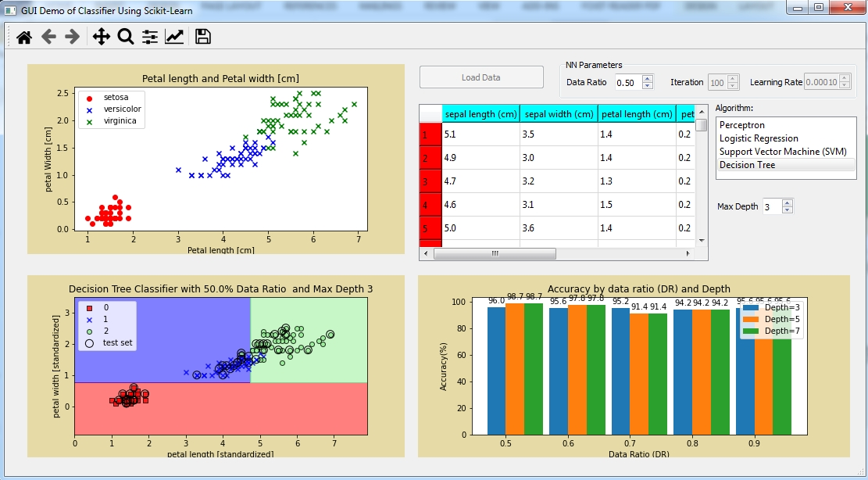Click the axes edit (curve) toolbar icon
The height and width of the screenshot is (480, 868).
coord(173,36)
